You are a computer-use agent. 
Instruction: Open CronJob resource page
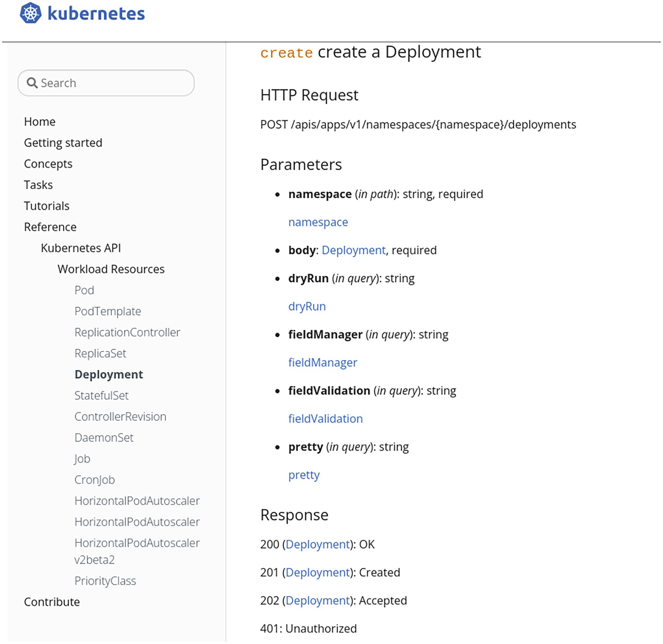coord(95,480)
